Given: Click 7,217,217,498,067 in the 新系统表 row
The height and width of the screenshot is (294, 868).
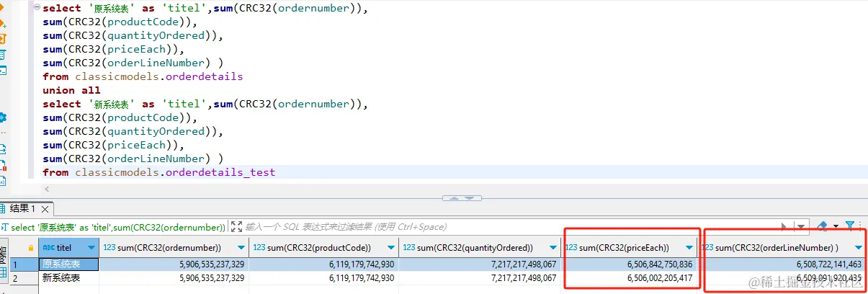Looking at the screenshot, I should (x=480, y=277).
